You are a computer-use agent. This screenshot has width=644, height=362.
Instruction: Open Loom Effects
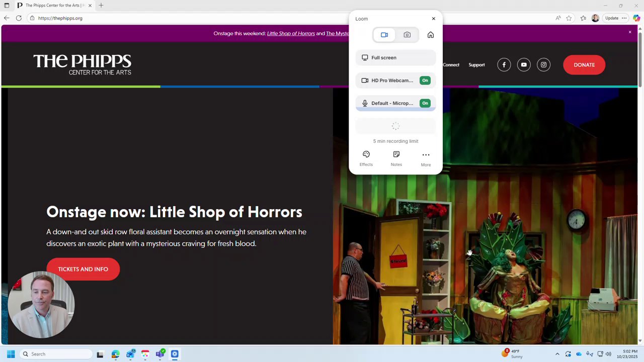(x=366, y=158)
